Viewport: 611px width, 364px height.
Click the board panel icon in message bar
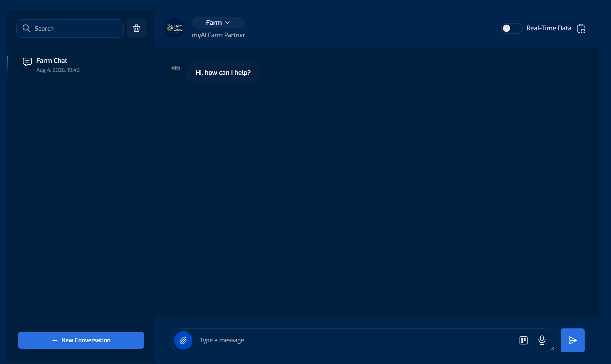click(x=524, y=340)
